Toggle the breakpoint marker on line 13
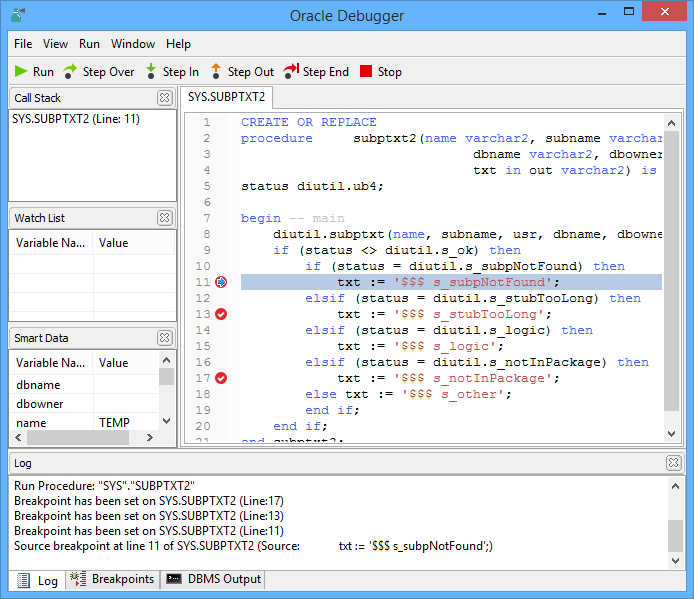The image size is (694, 599). coord(221,314)
